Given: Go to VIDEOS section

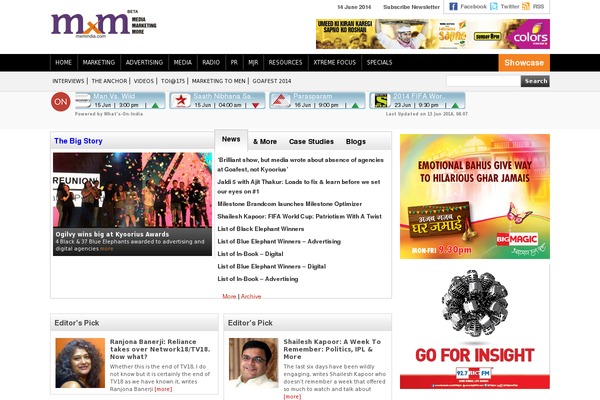Looking at the screenshot, I should (143, 81).
